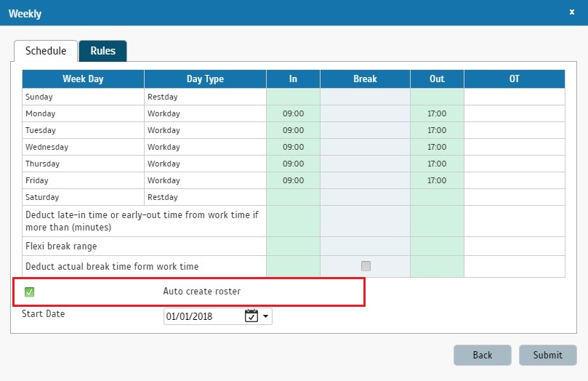Screen dimensions: 588x381
Task: Click Deduct late-in time In cell
Action: [x=293, y=221]
